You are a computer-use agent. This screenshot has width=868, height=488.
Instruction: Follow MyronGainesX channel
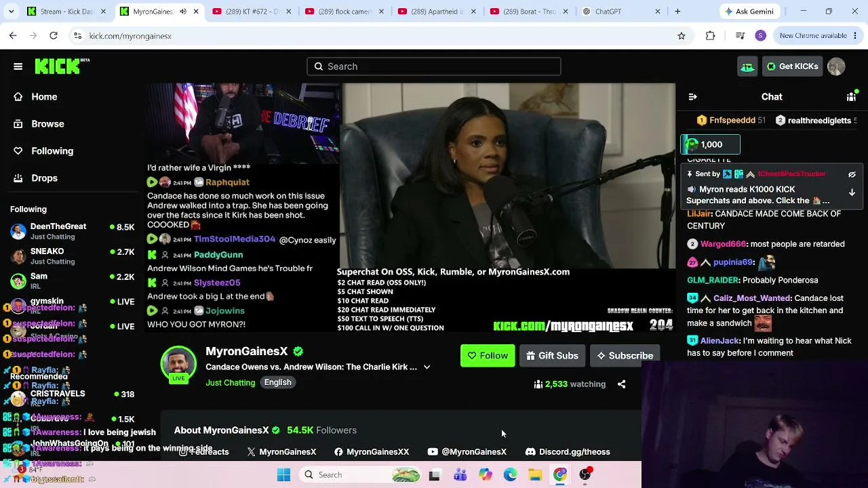pyautogui.click(x=488, y=356)
